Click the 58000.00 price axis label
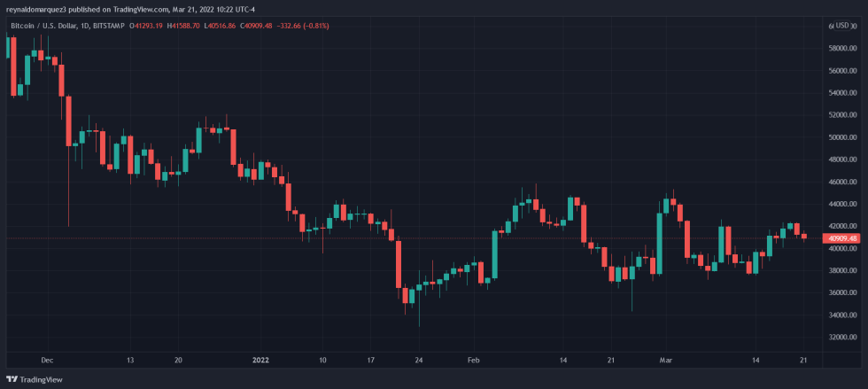 (x=843, y=49)
